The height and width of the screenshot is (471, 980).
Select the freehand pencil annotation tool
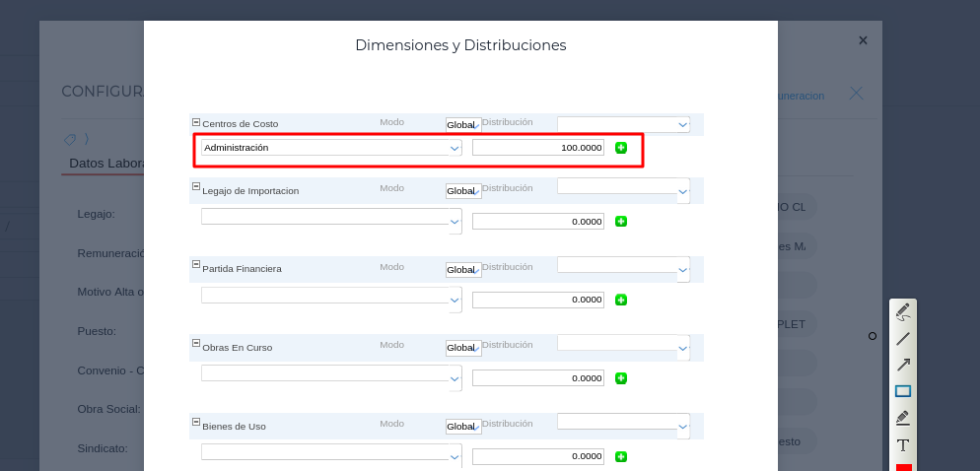pyautogui.click(x=902, y=311)
